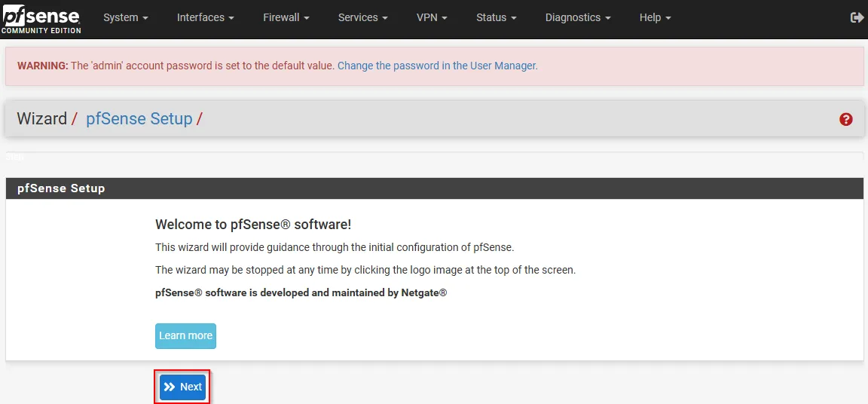868x404 pixels.
Task: Expand the VPN dropdown menu
Action: coord(432,17)
